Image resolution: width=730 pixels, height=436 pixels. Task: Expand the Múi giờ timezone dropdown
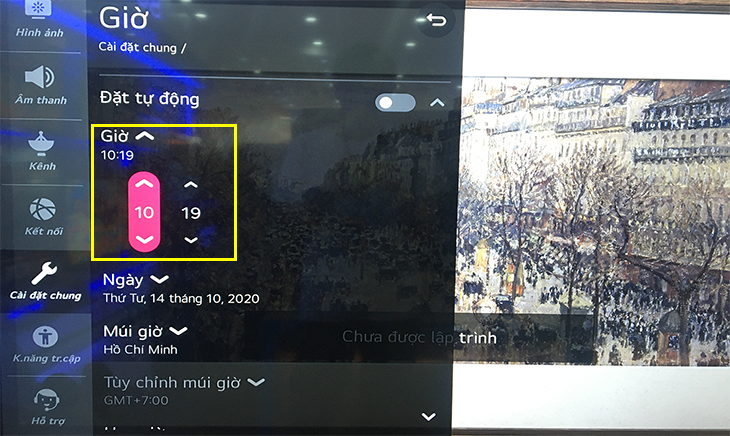pos(178,331)
